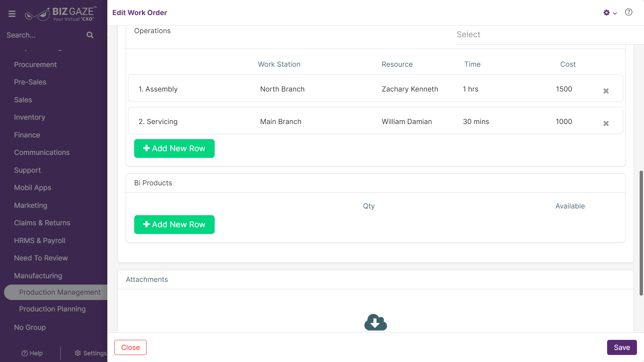This screenshot has width=644, height=362.
Task: Open Help in sidebar footer
Action: click(32, 353)
